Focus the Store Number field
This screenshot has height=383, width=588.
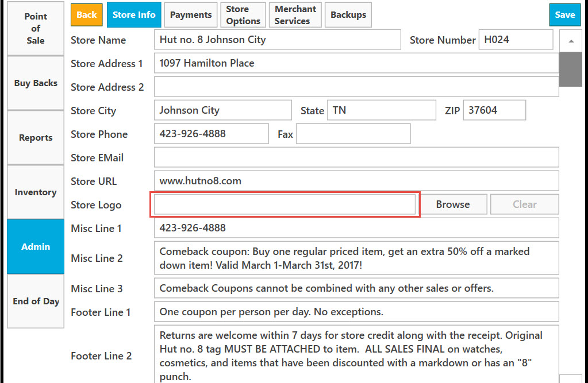coord(516,40)
